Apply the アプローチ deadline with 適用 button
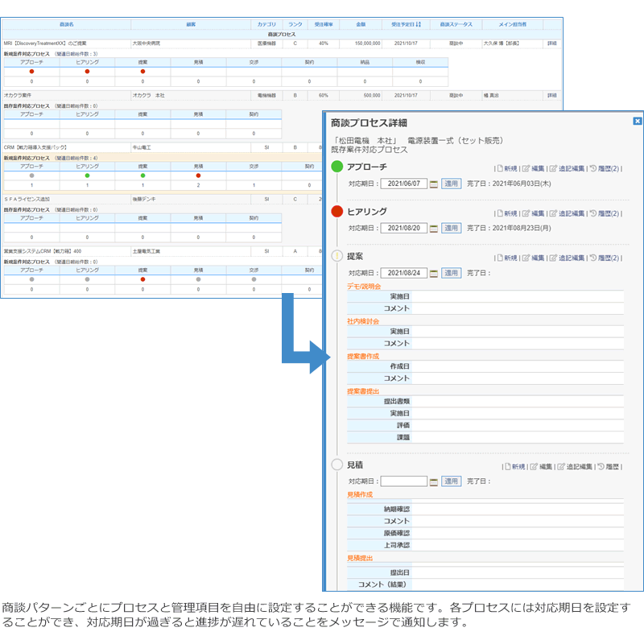The image size is (644, 644). pyautogui.click(x=452, y=184)
